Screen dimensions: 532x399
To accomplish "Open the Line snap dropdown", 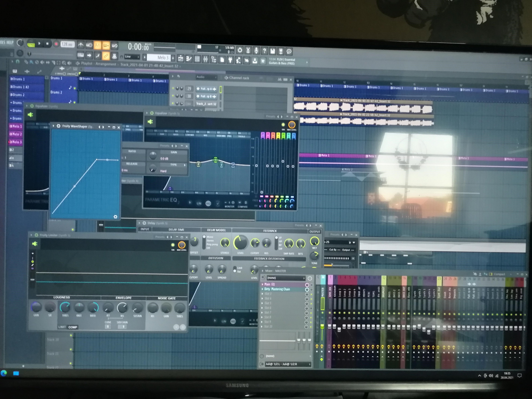I will 132,57.
